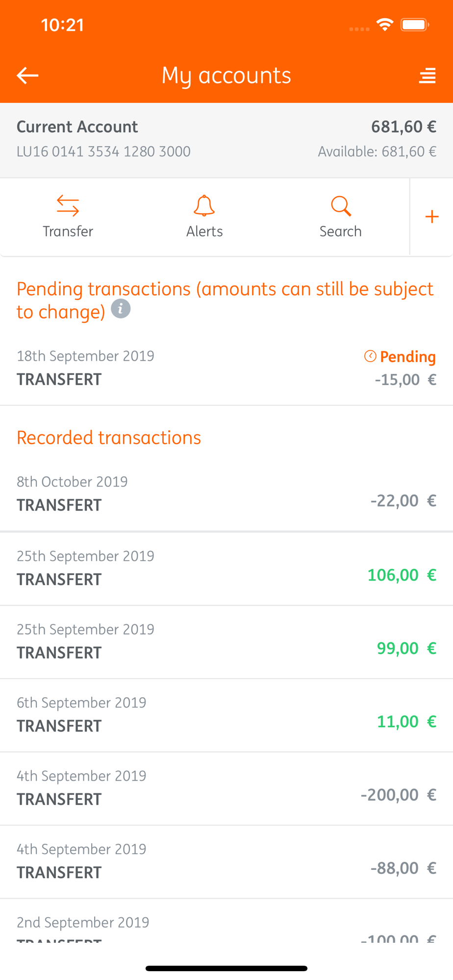View the -88,00 € transfer details

(226, 861)
